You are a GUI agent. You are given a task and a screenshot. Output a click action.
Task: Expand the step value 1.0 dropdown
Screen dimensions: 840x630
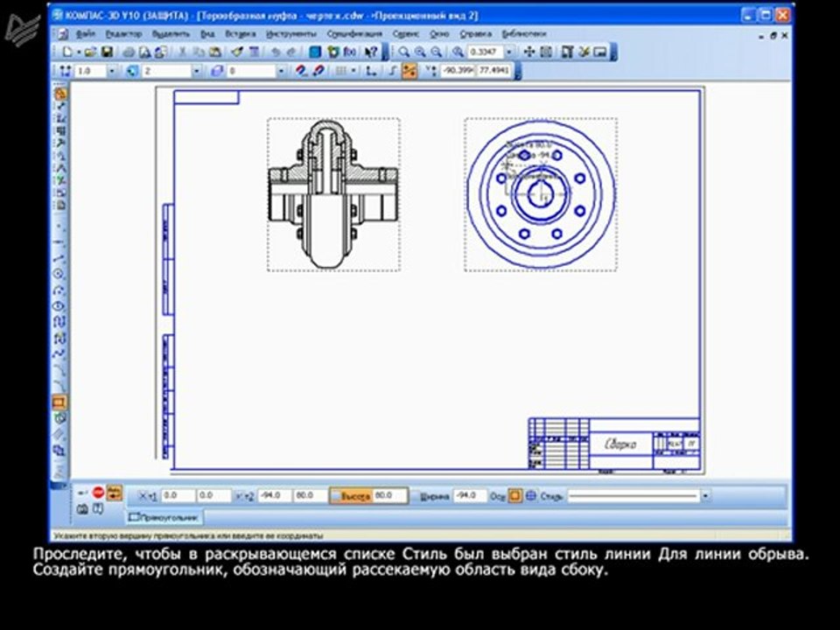tap(111, 71)
